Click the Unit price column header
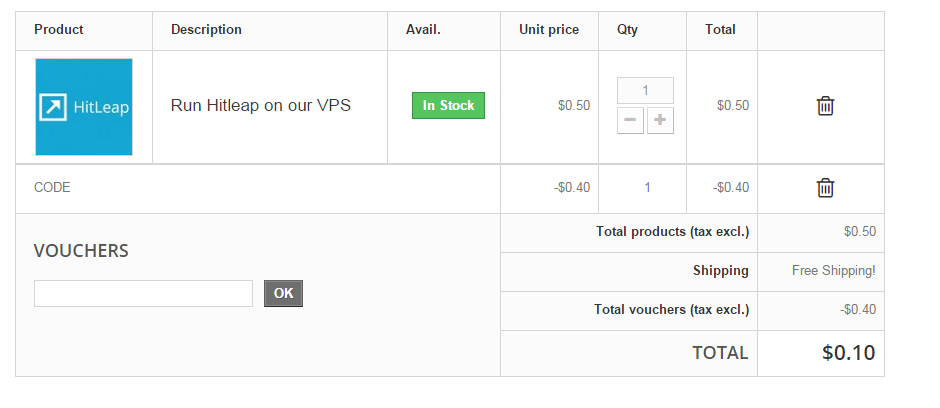The image size is (940, 408). coord(549,29)
